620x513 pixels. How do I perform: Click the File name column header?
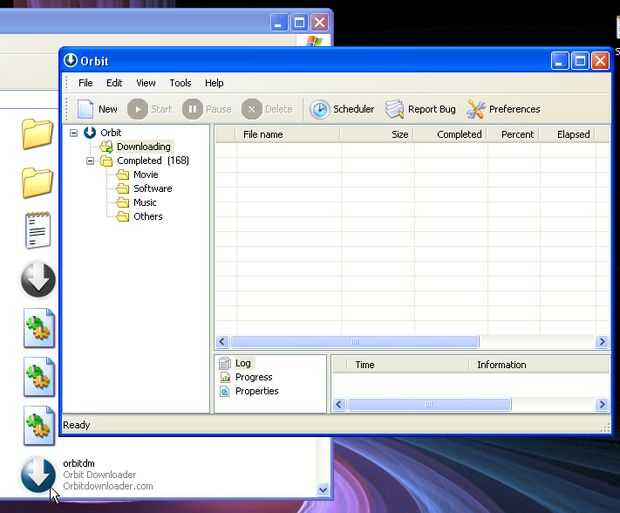coord(288,134)
